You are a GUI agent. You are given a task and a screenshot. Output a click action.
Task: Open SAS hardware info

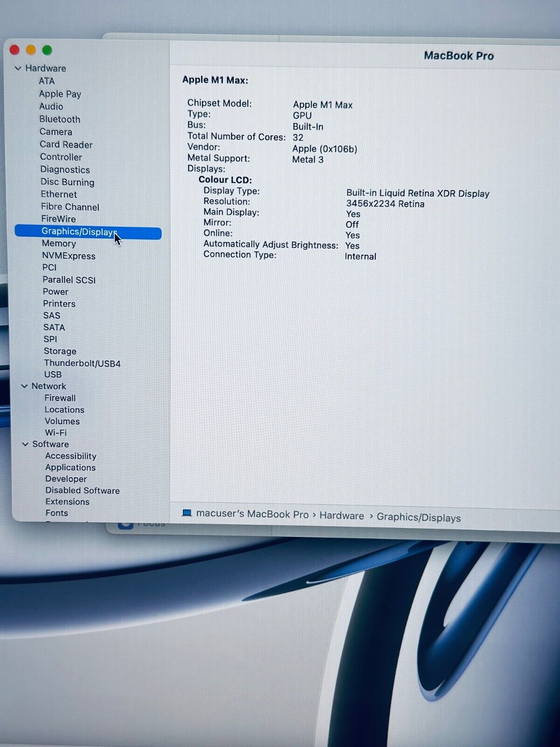(52, 315)
